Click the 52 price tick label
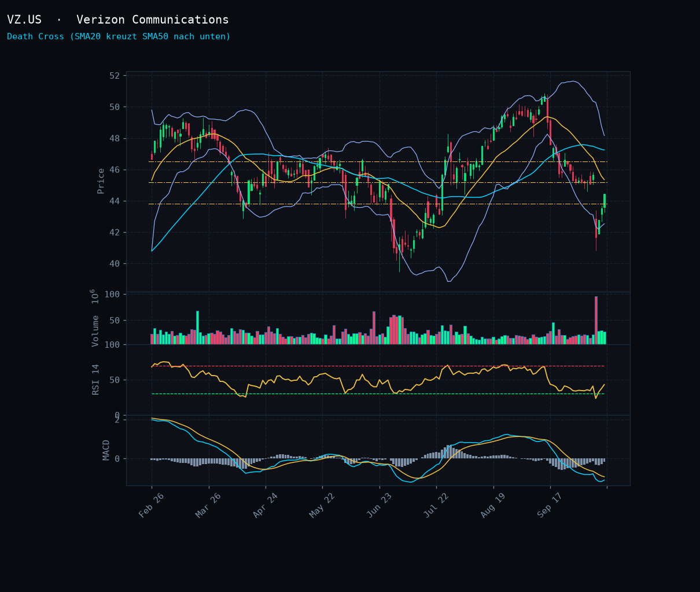 pos(114,76)
